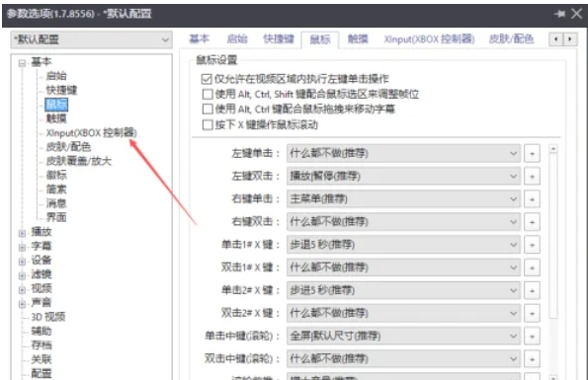Open the 默认配置 profile dropdown

91,39
